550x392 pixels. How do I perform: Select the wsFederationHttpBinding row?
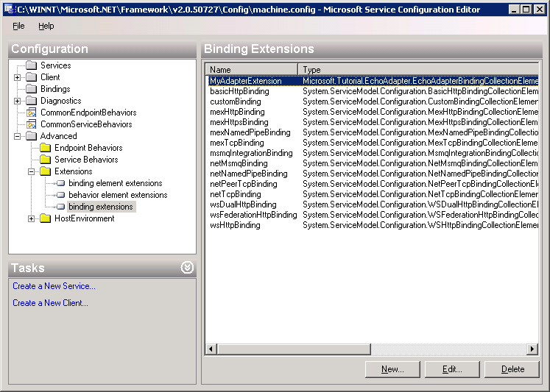372,215
